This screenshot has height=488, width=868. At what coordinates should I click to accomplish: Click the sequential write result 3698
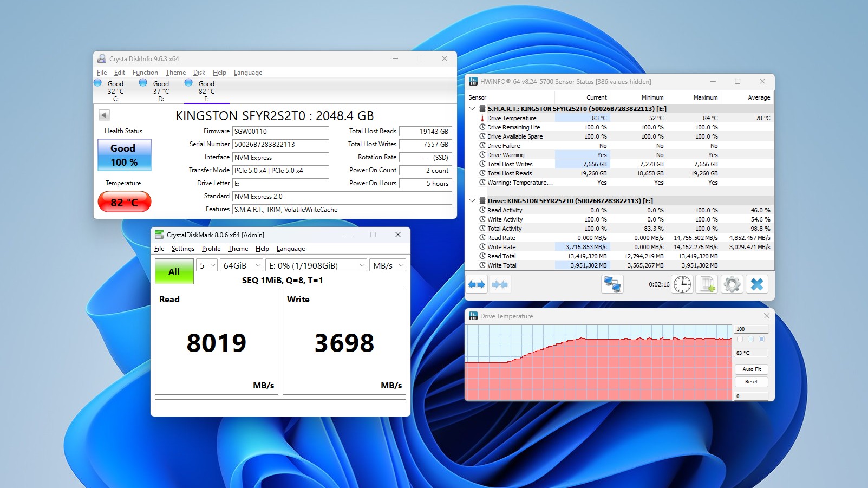(344, 343)
